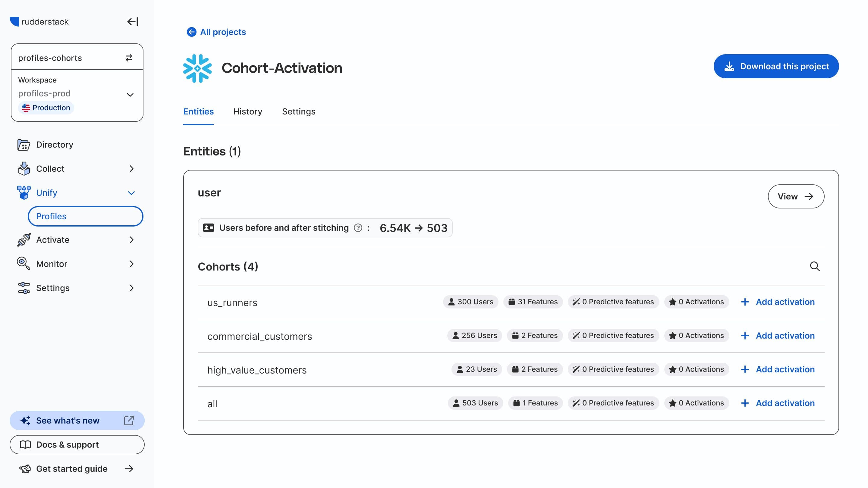Click the back arrow icon beside All projects
This screenshot has width=868, height=488.
pos(191,32)
